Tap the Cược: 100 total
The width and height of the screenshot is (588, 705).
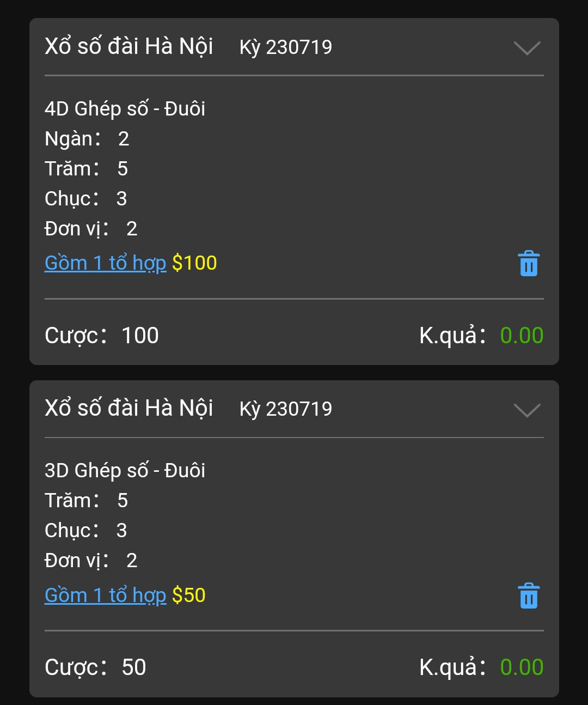click(102, 336)
